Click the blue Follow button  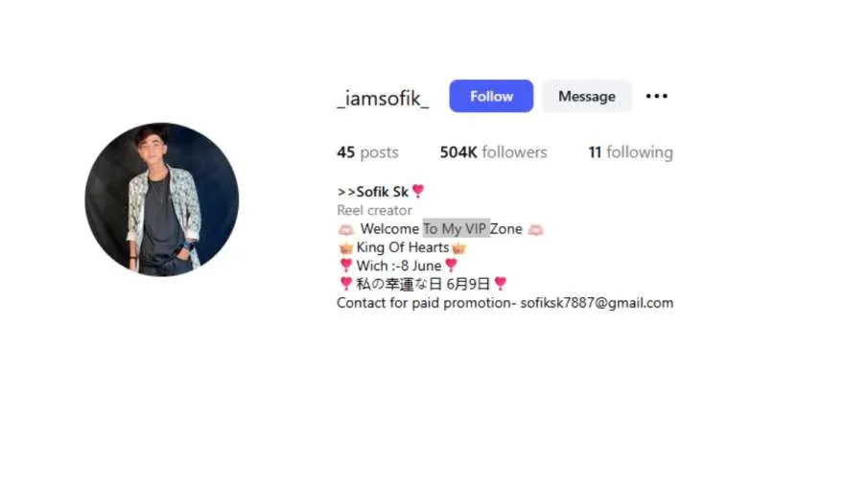coord(491,96)
